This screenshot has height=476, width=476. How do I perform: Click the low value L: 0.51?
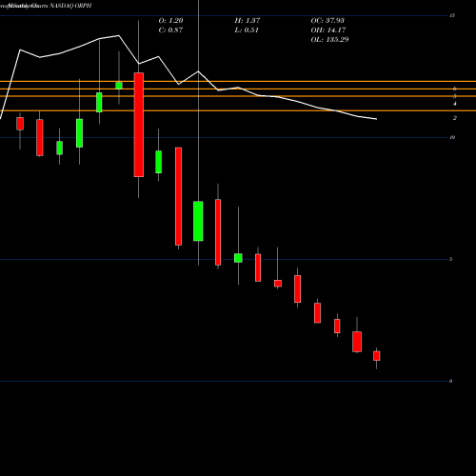tap(247, 30)
